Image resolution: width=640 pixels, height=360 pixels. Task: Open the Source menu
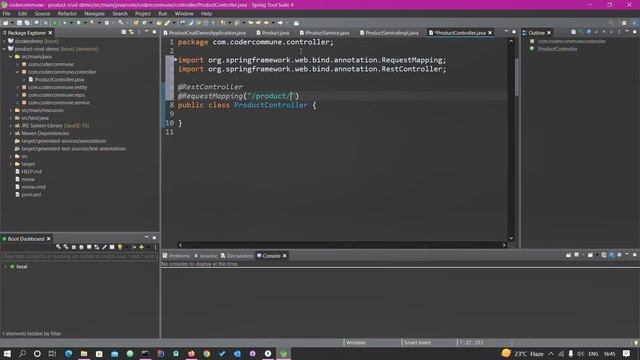[42, 13]
